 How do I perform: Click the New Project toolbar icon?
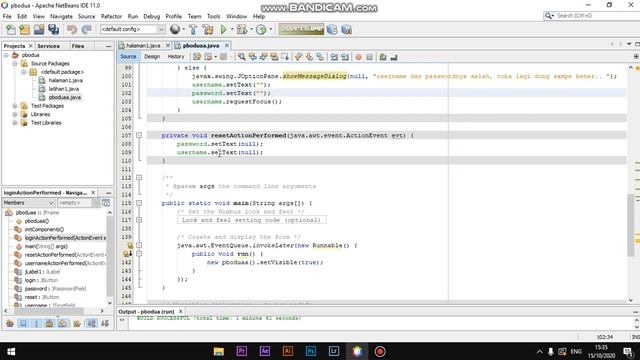24,29
